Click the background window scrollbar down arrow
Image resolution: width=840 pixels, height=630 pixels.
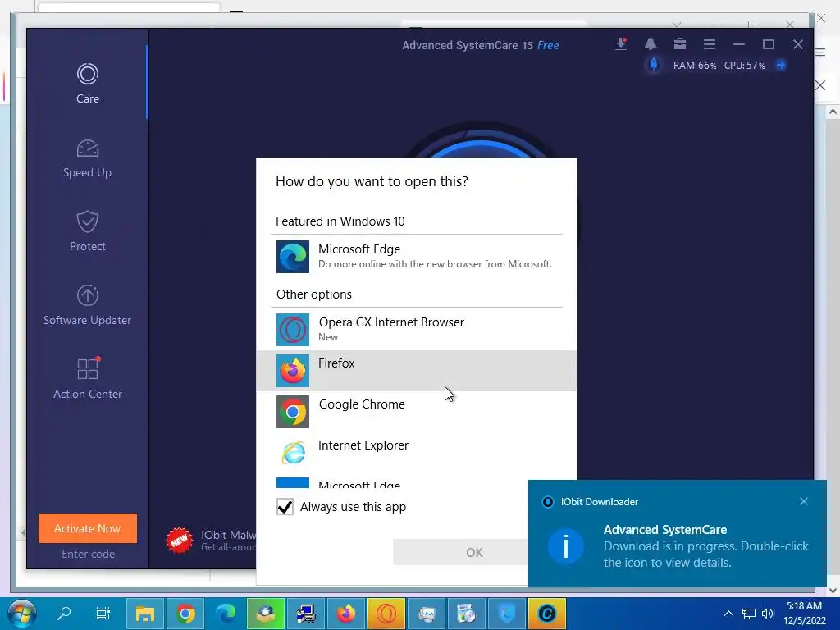pyautogui.click(x=833, y=590)
